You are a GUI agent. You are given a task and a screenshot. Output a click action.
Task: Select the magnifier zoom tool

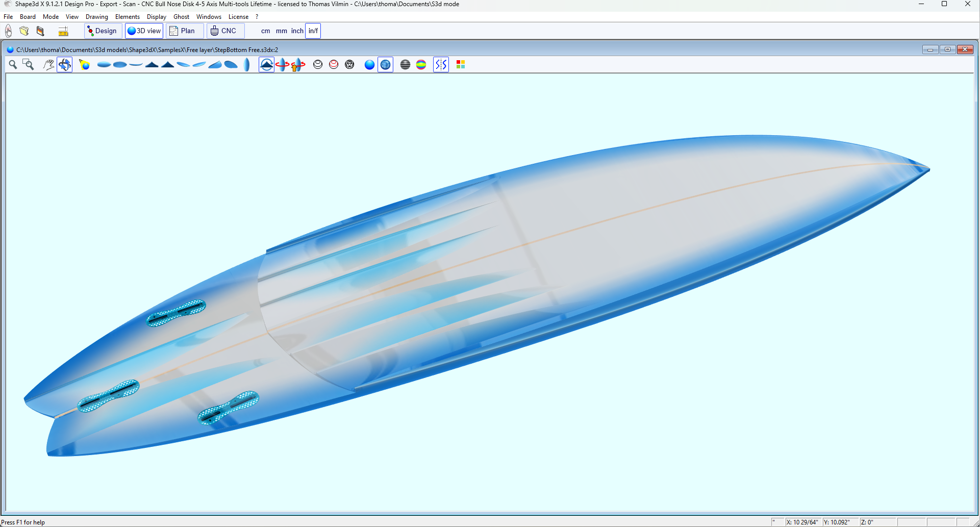click(13, 65)
